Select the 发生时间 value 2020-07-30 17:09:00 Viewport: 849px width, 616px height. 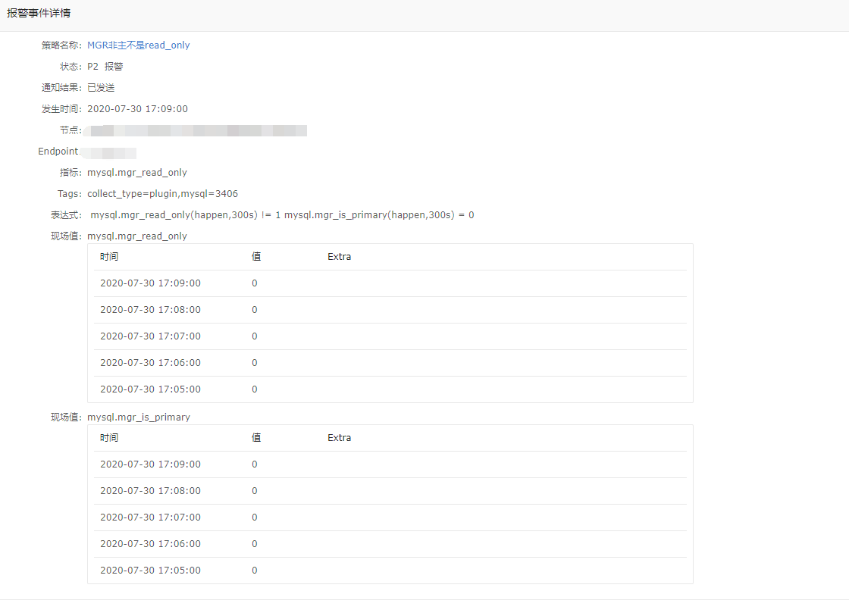(137, 109)
